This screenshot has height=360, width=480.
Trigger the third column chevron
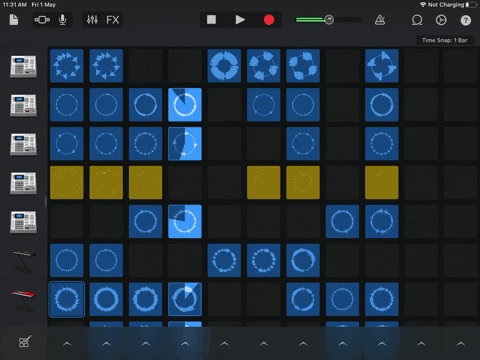[146, 344]
